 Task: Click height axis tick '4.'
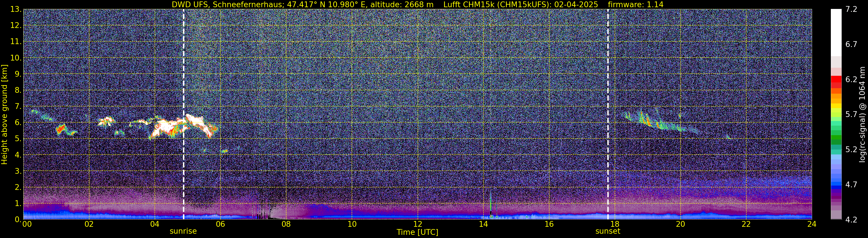coord(18,155)
